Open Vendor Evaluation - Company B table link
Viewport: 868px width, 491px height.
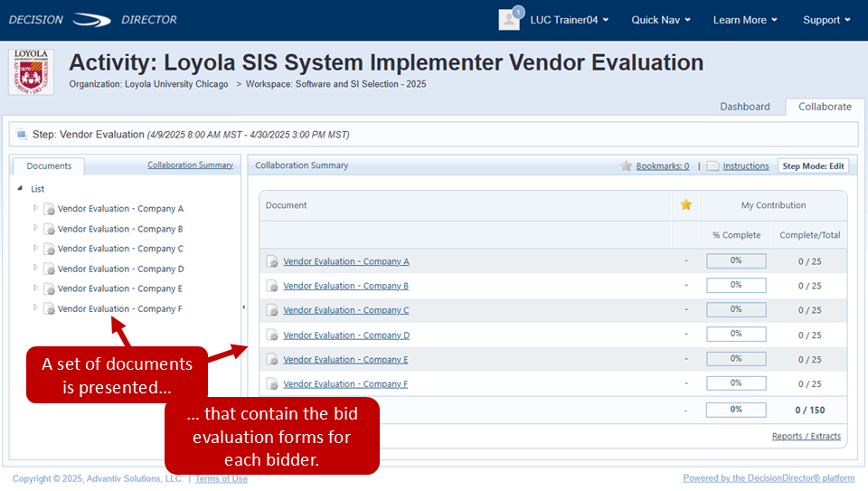(345, 286)
